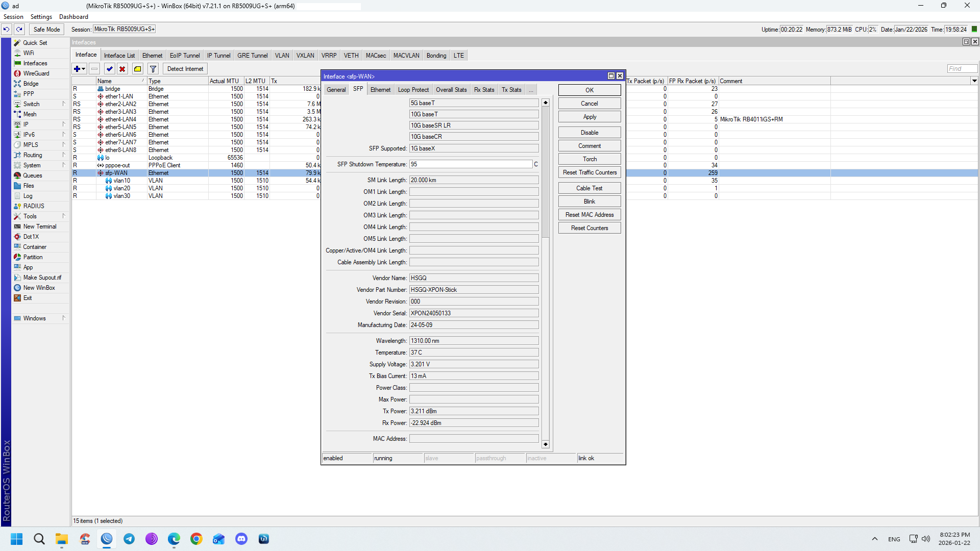Click the blue checkmark enable icon

pos(109,69)
